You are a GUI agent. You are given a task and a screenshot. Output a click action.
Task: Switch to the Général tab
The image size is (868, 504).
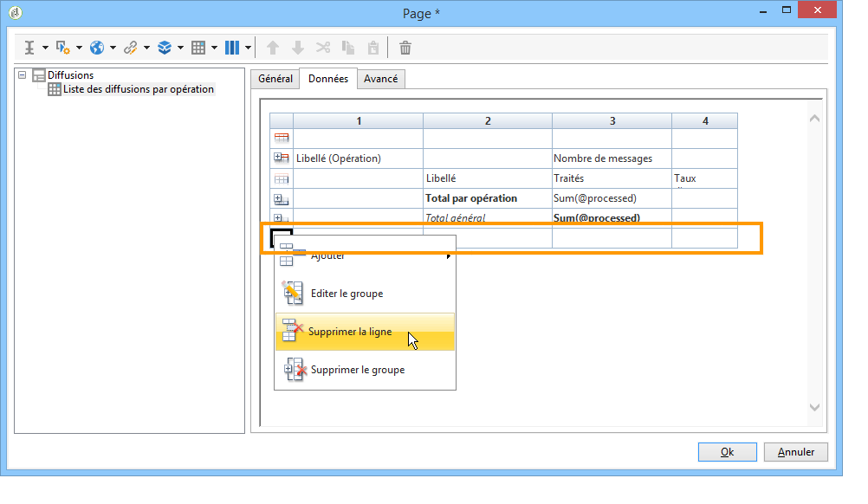click(275, 79)
